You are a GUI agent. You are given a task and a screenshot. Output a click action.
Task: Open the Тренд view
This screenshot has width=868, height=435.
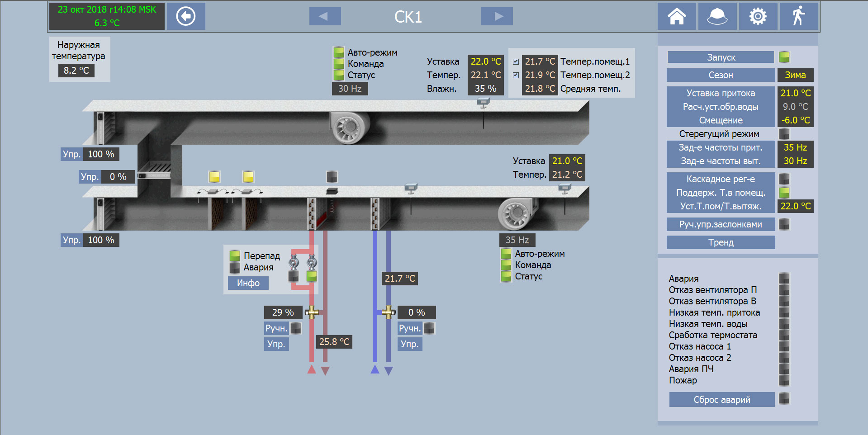coord(721,242)
